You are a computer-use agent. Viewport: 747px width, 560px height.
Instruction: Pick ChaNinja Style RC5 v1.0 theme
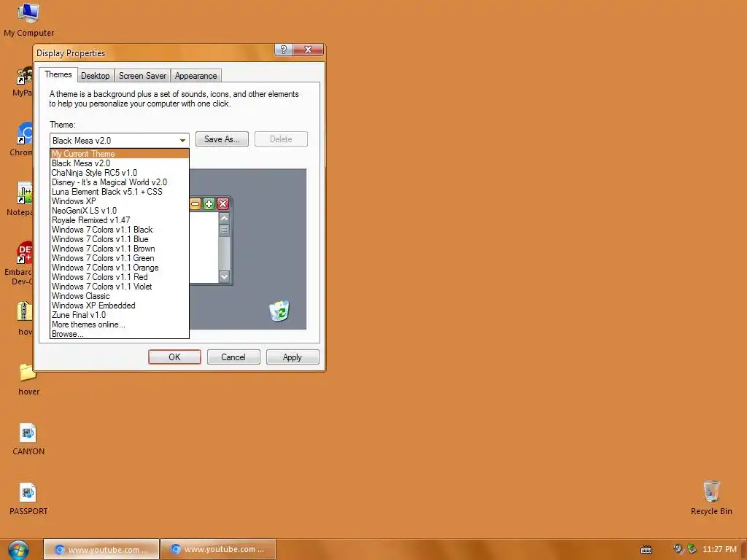coord(120,173)
